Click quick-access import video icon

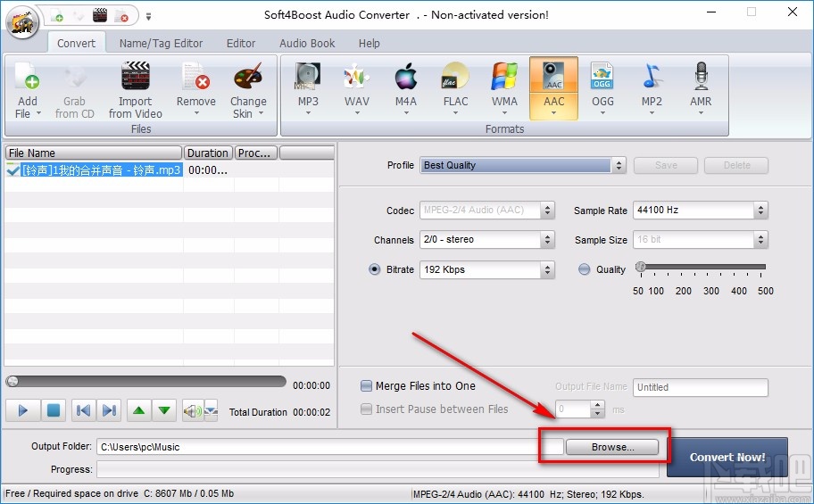coord(100,15)
